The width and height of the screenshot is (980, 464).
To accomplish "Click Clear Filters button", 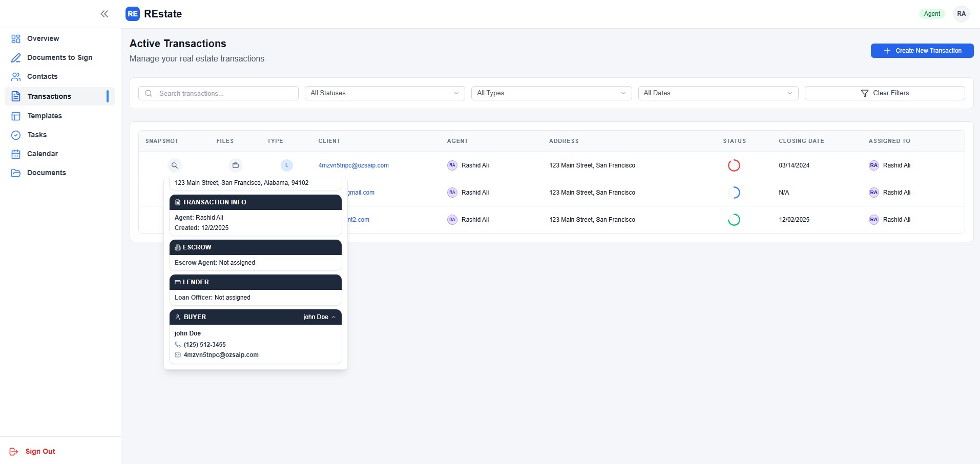I will click(x=885, y=93).
